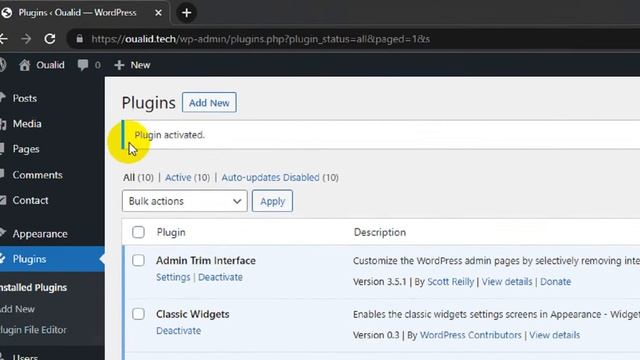640x360 pixels.
Task: Open the Comments menu in sidebar
Action: pos(37,175)
